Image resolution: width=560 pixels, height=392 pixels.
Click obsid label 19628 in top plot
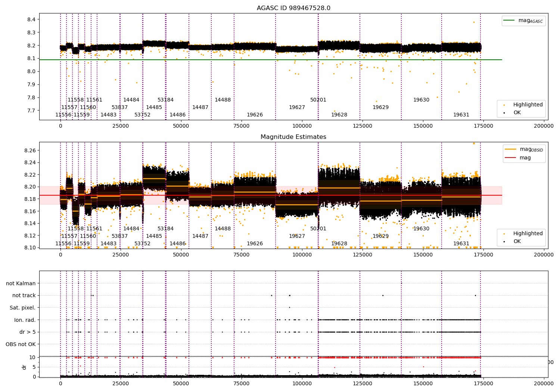coord(339,115)
